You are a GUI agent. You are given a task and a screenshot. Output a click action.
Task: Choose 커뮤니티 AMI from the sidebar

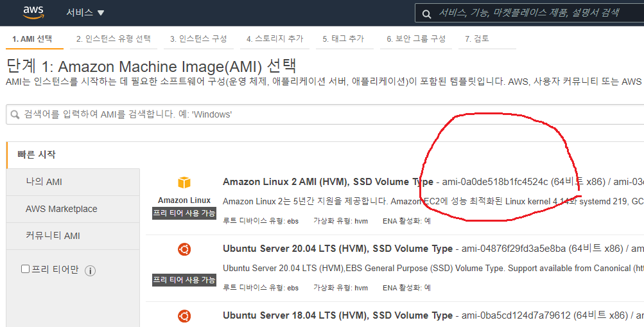[x=53, y=236]
